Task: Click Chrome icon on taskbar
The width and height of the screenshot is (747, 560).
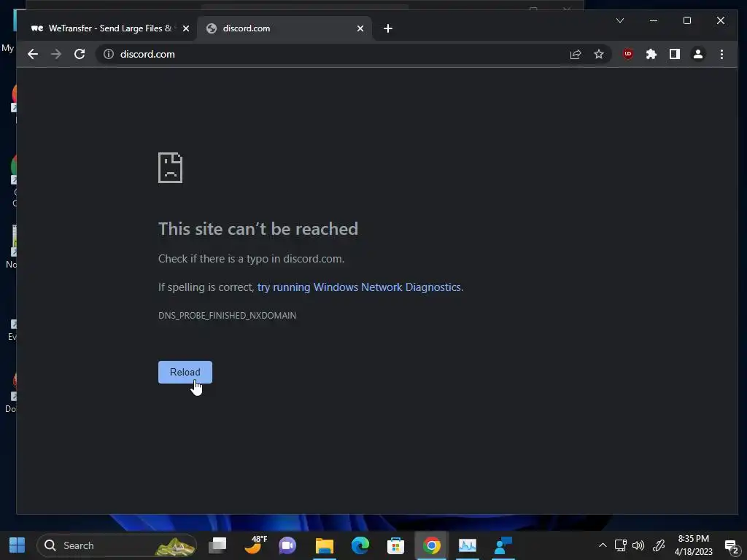Action: (x=432, y=545)
